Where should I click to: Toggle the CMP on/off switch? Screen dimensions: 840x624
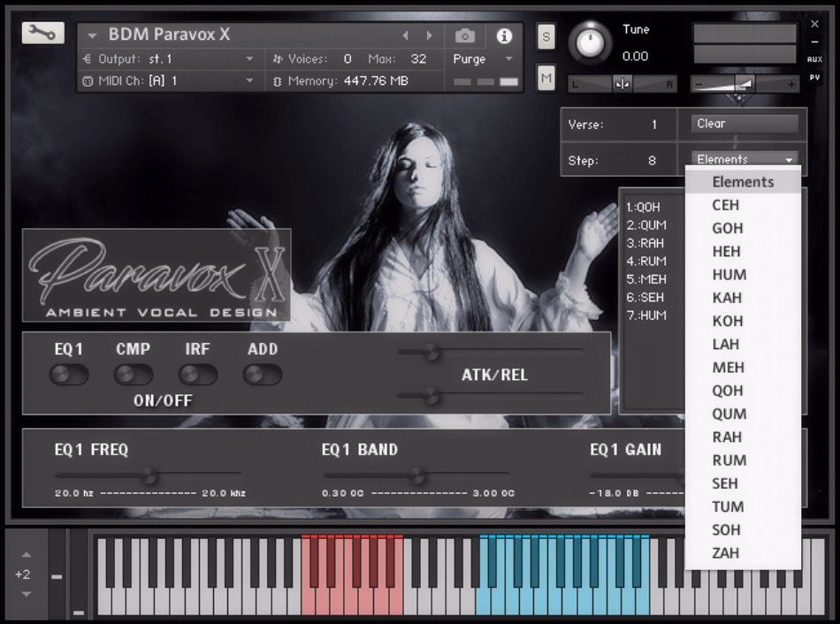[134, 375]
